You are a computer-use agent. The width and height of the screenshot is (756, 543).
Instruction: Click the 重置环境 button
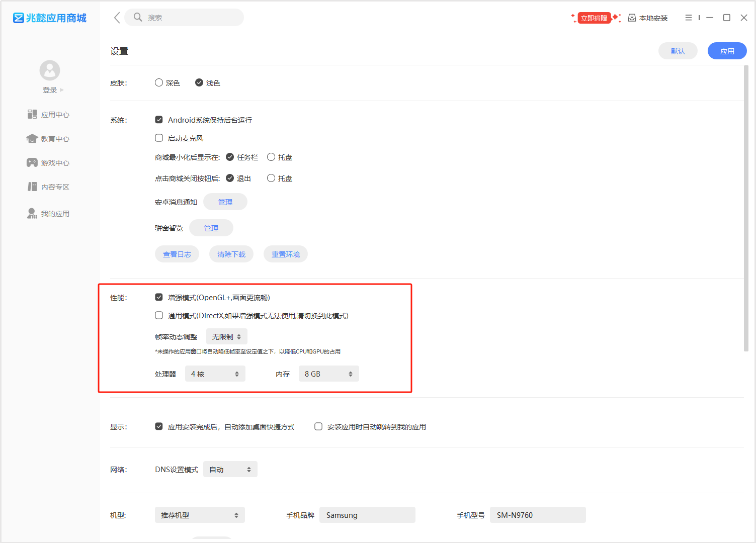click(x=285, y=254)
